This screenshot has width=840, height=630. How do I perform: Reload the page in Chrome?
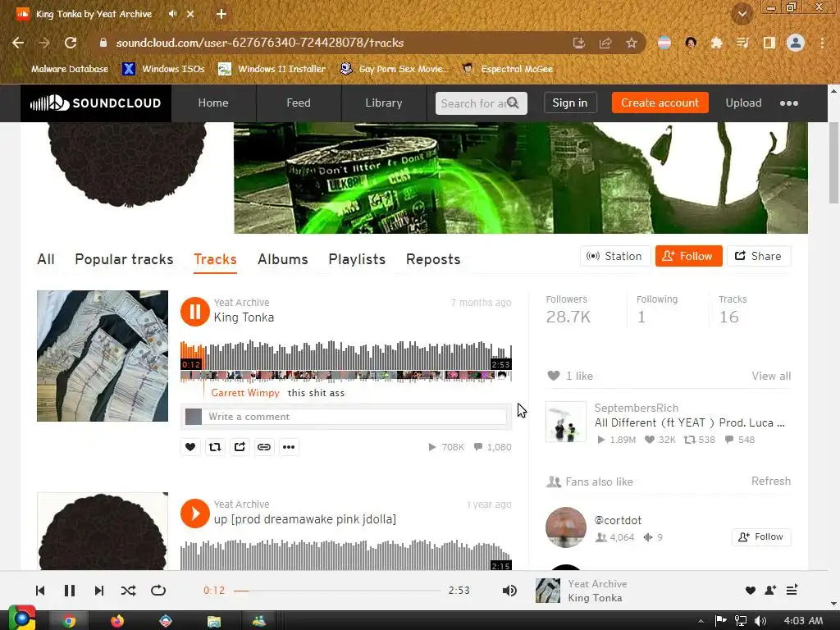click(x=71, y=43)
